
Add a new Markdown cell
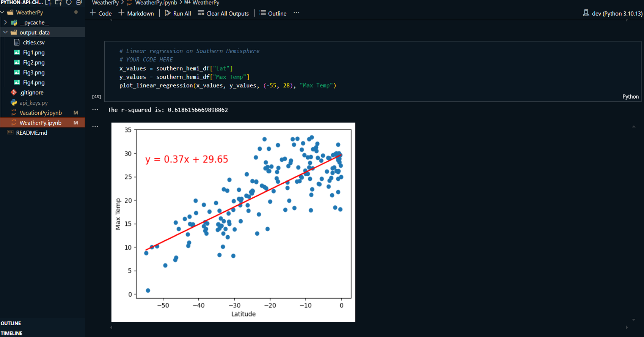click(x=136, y=13)
